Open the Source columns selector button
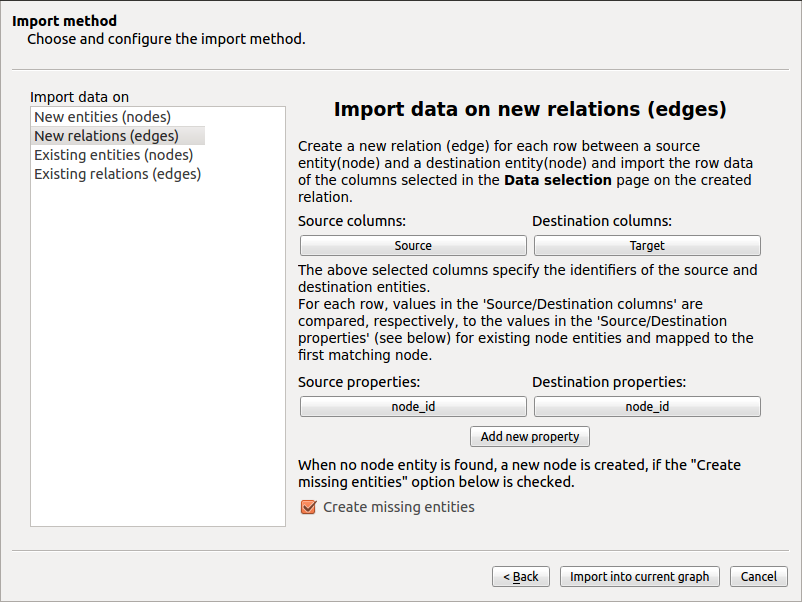 [413, 246]
